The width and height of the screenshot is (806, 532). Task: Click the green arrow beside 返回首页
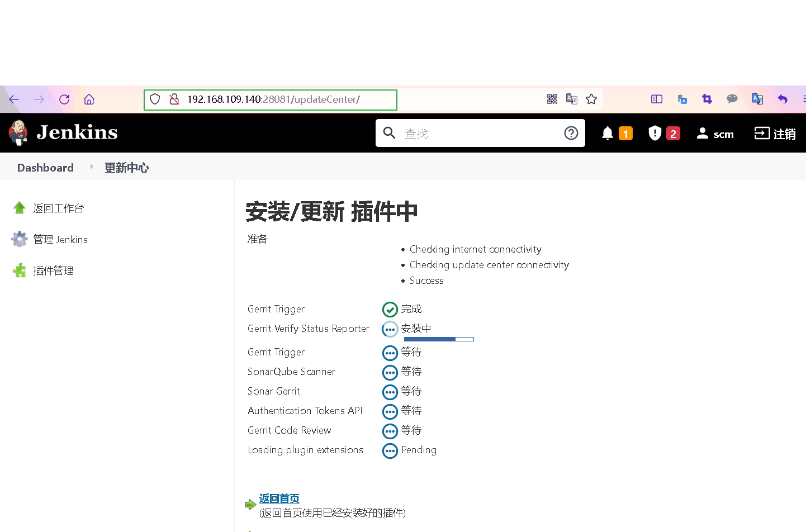(x=251, y=505)
